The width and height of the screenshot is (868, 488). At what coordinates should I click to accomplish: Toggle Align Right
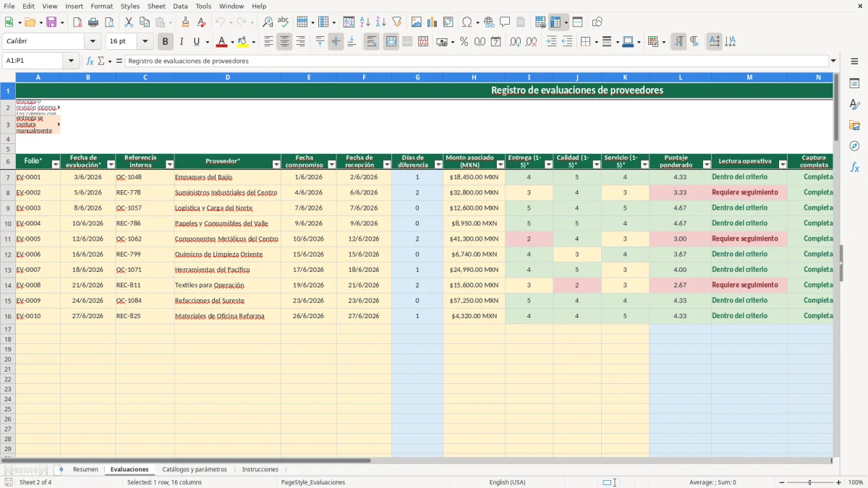(x=300, y=42)
